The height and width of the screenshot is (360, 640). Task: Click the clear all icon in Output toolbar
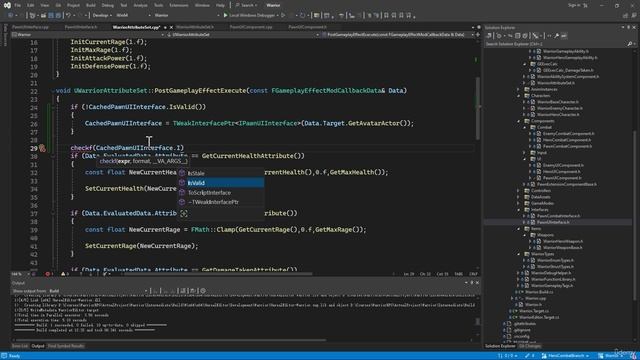(183, 291)
